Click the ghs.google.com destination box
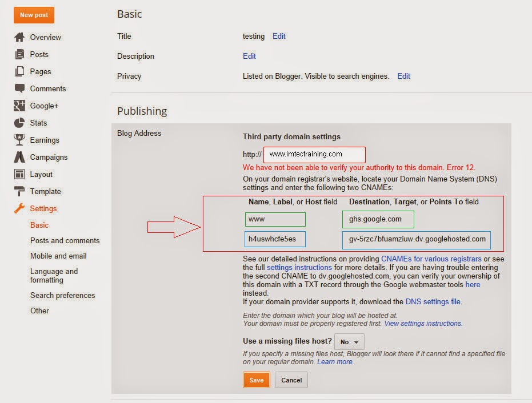This screenshot has height=403, width=532. click(378, 219)
